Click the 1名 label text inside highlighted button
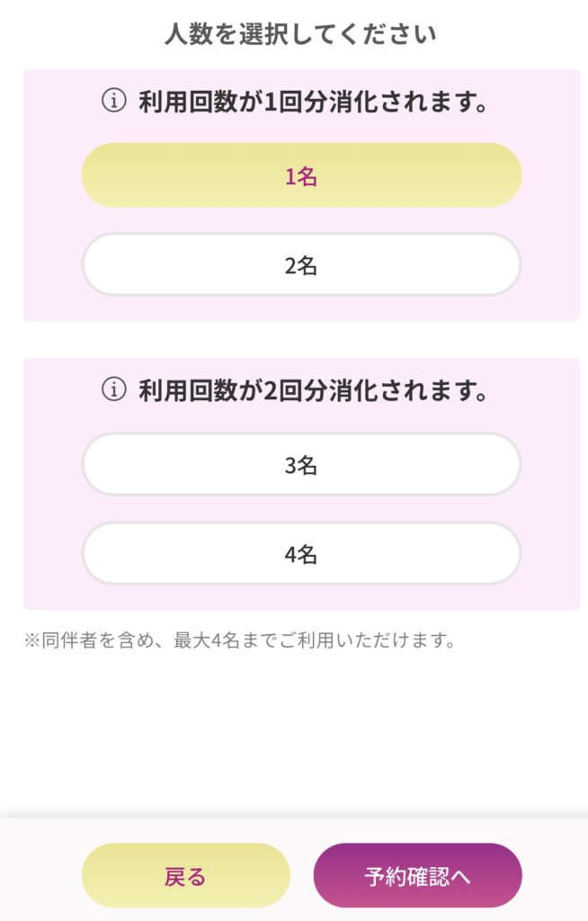This screenshot has width=588, height=921. click(x=301, y=175)
